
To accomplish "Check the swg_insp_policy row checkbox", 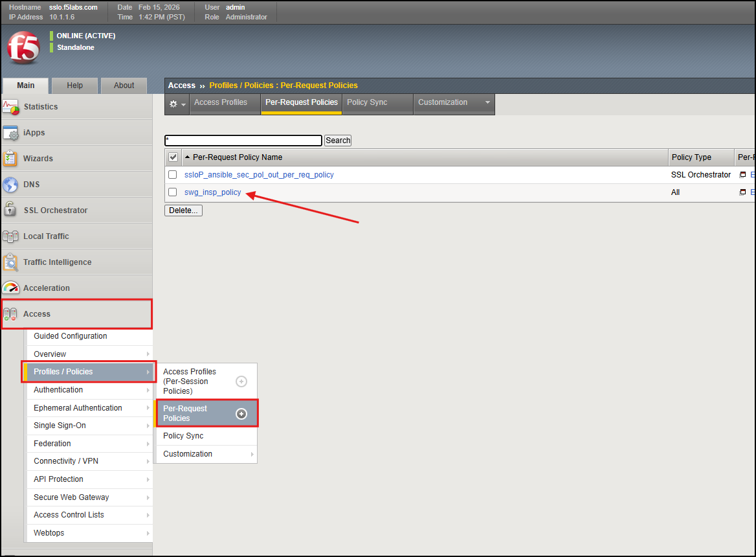I will (173, 192).
